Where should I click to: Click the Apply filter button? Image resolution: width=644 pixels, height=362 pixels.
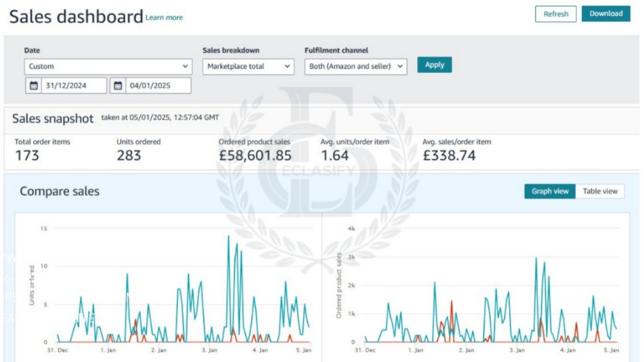[435, 65]
